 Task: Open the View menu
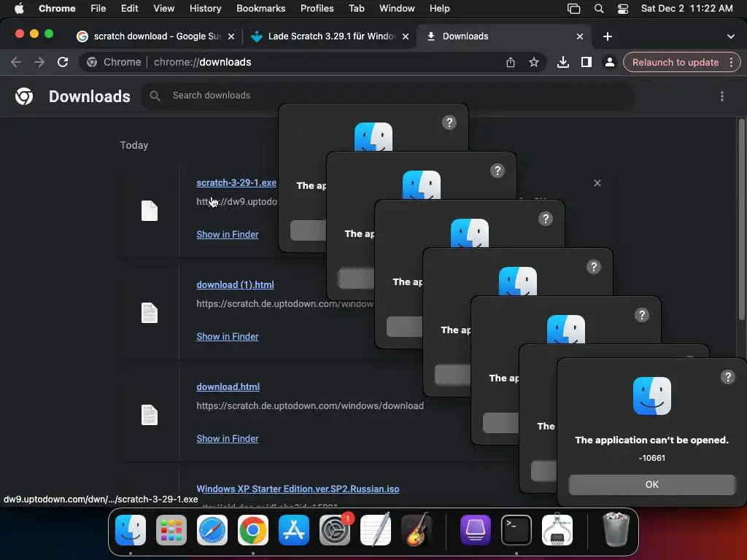(x=164, y=9)
